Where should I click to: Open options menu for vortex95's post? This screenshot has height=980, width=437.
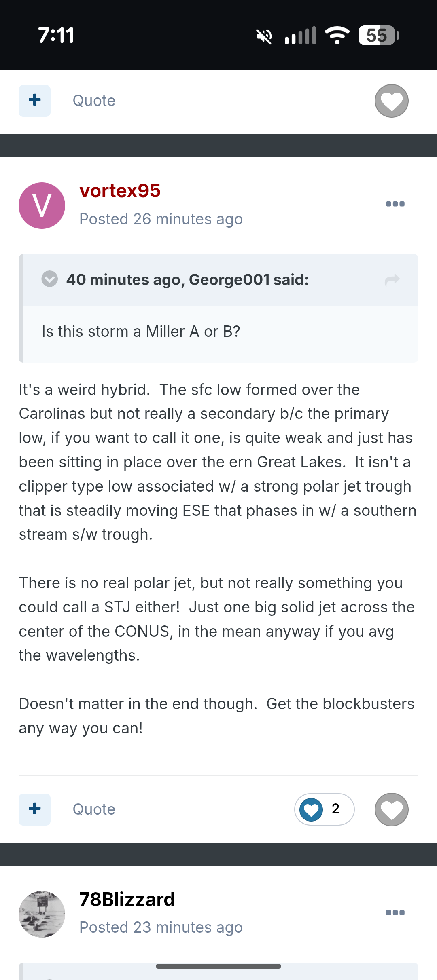pyautogui.click(x=395, y=204)
